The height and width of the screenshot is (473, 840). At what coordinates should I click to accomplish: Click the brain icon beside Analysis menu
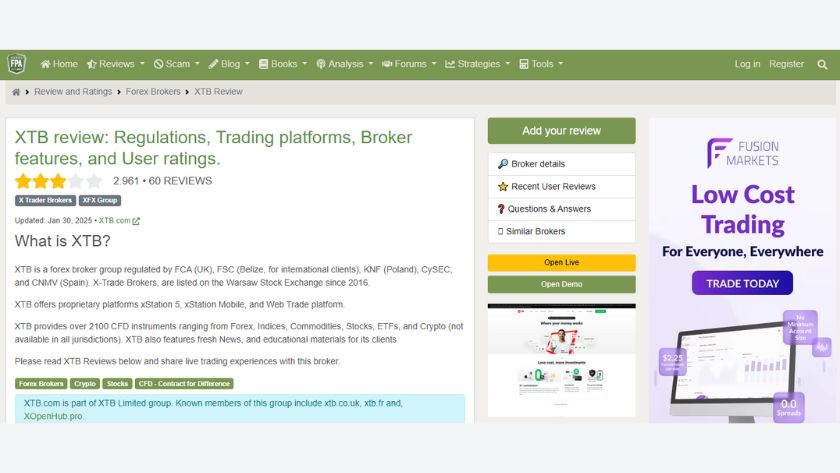[x=321, y=64]
